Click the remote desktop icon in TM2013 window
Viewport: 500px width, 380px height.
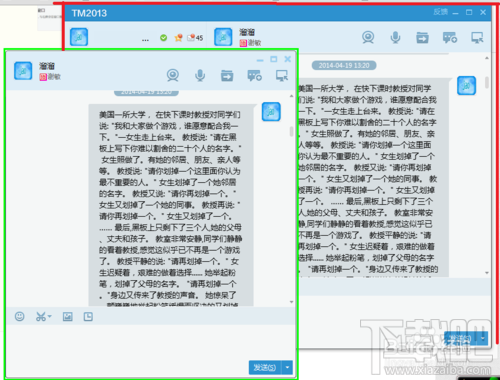coord(477,38)
